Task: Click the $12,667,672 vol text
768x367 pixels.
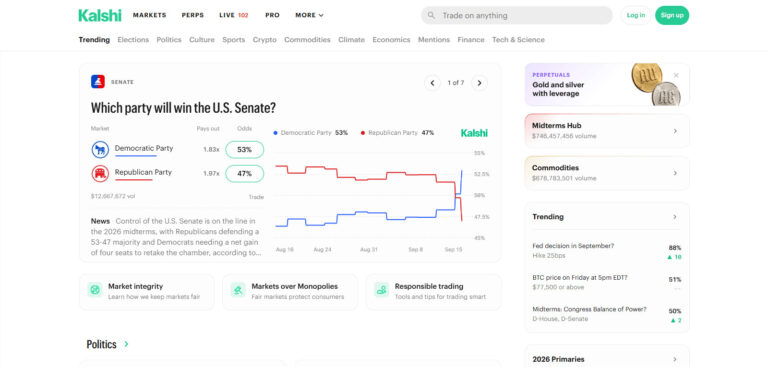Action: tap(113, 196)
